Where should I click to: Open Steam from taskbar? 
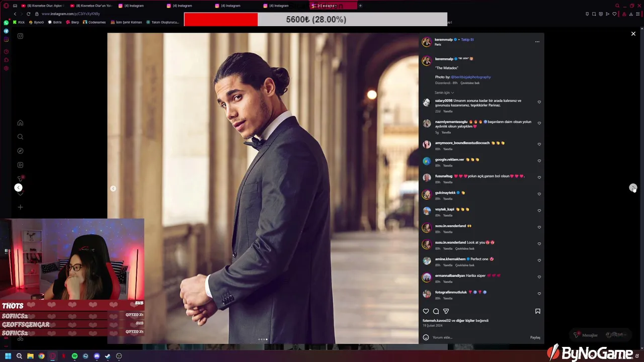pos(108,356)
